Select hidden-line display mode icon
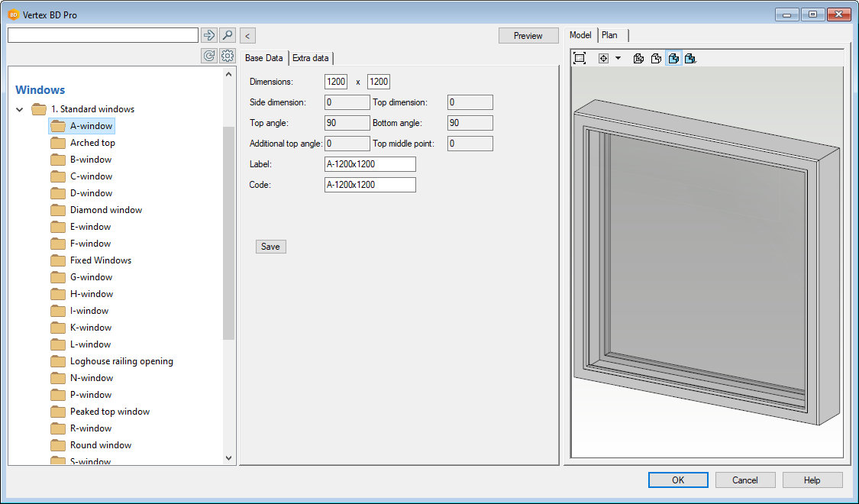859x504 pixels. 656,58
